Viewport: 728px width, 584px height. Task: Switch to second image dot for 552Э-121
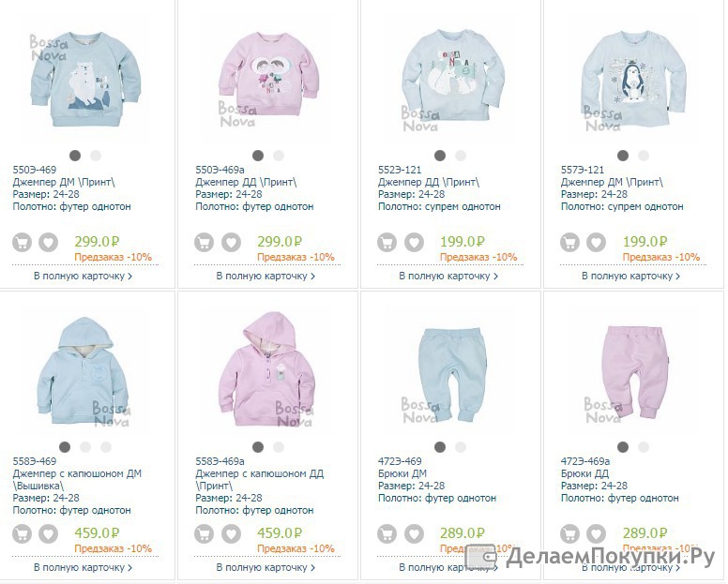pos(461,156)
